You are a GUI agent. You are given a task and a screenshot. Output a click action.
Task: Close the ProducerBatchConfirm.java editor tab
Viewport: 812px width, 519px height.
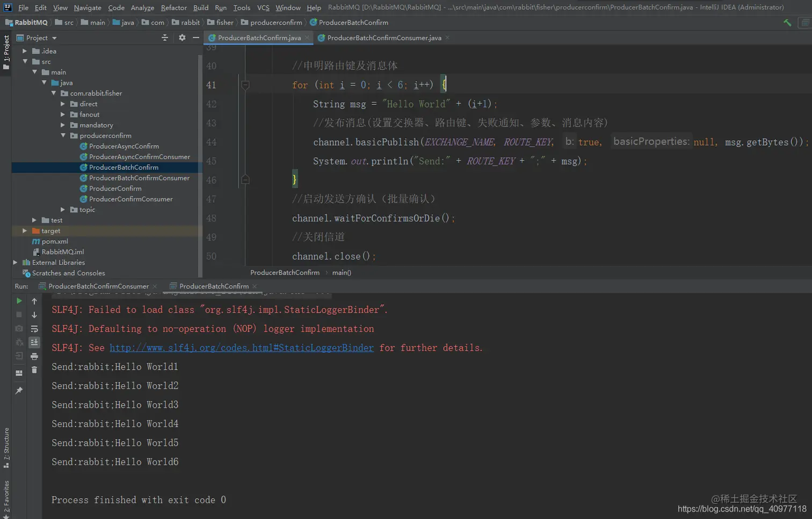pos(307,38)
